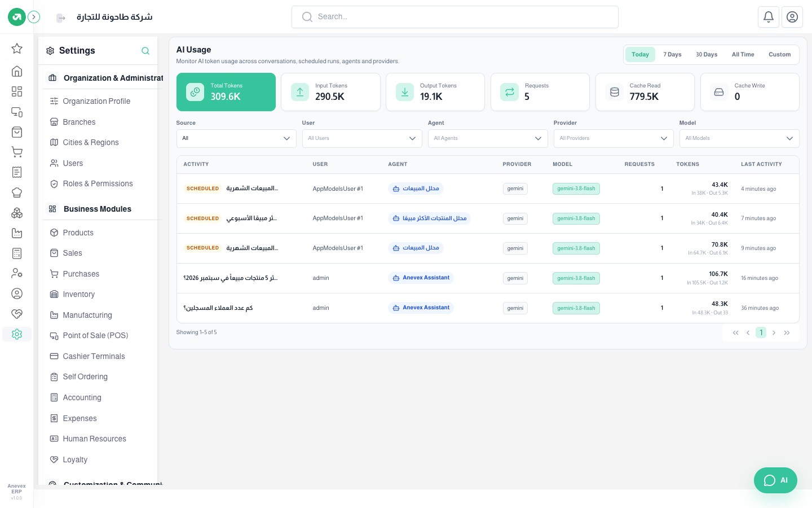Open the Source filter dropdown
The height and width of the screenshot is (508, 812).
[236, 138]
